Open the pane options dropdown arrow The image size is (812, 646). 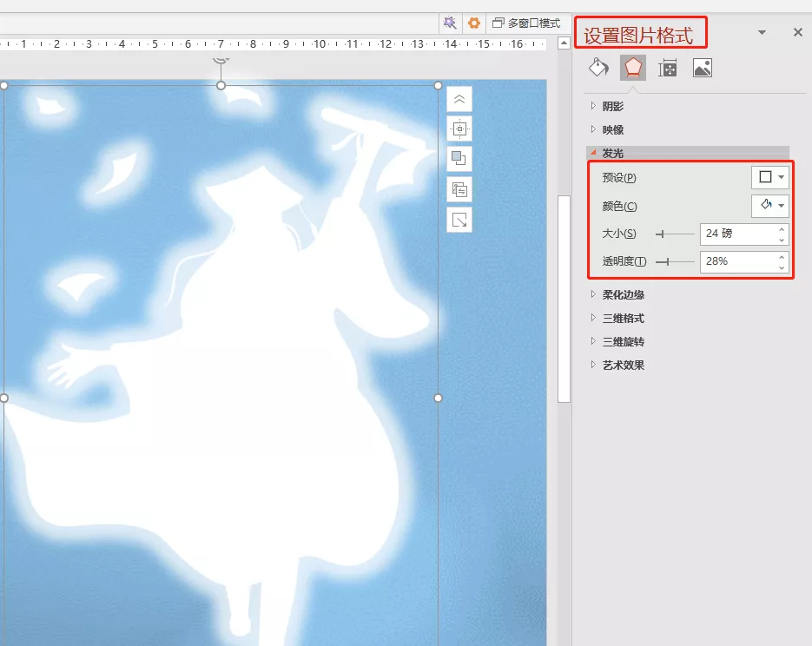click(762, 32)
